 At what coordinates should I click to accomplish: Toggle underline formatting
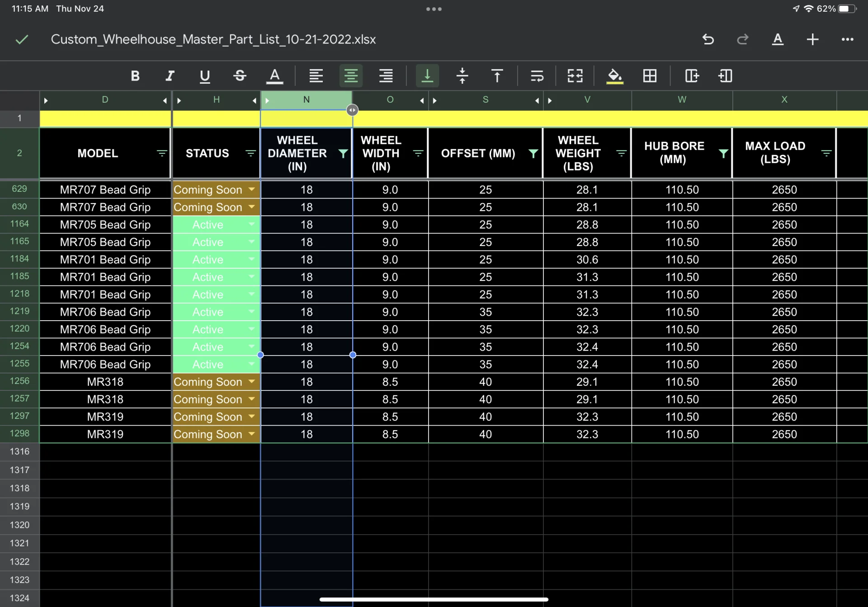(205, 76)
